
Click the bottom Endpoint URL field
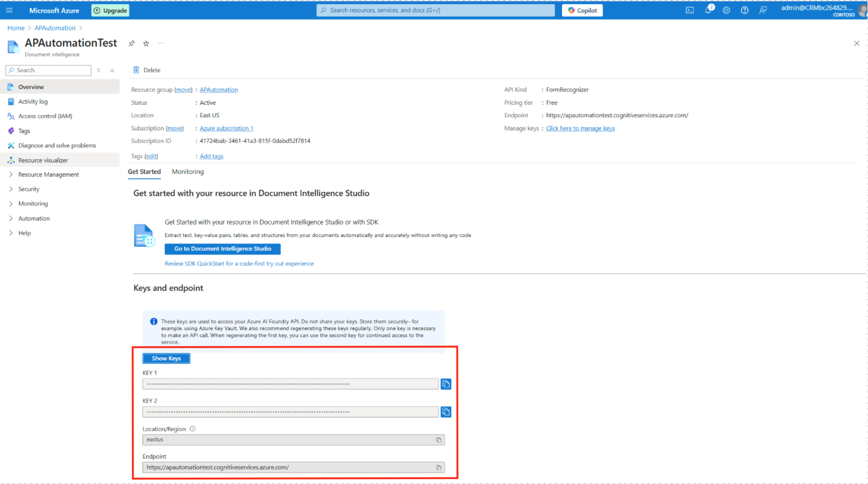tap(293, 467)
